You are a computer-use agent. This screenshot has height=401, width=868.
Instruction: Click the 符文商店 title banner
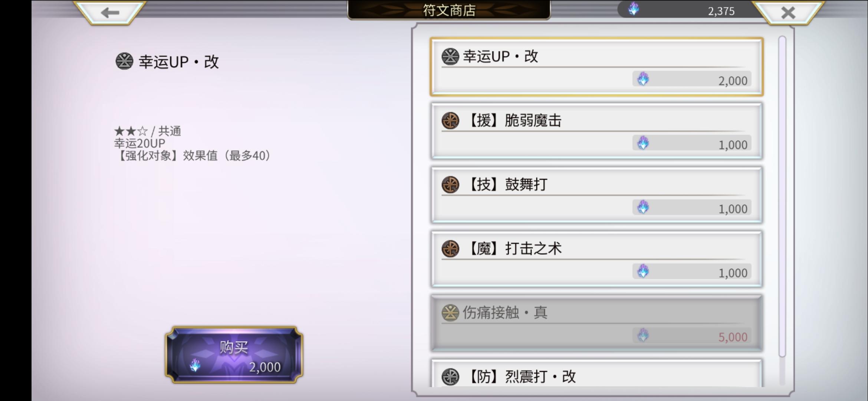449,10
